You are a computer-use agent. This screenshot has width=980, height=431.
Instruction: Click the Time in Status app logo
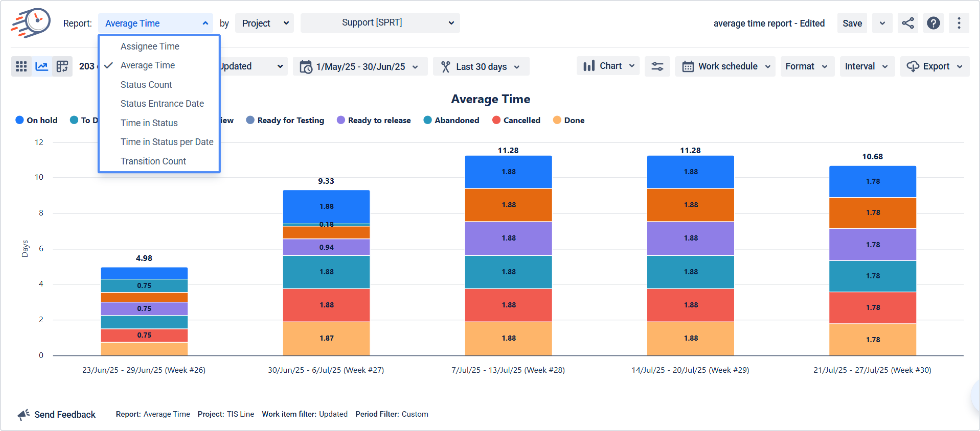pos(31,22)
